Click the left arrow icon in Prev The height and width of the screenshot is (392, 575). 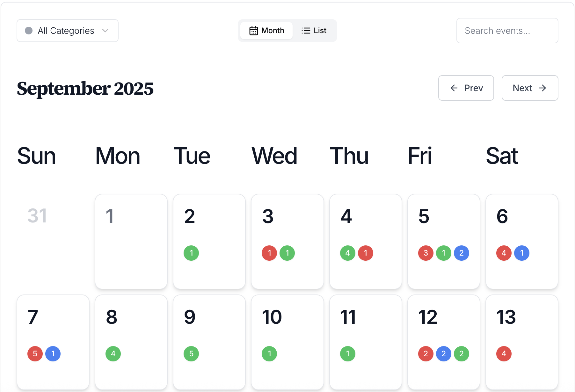tap(454, 88)
